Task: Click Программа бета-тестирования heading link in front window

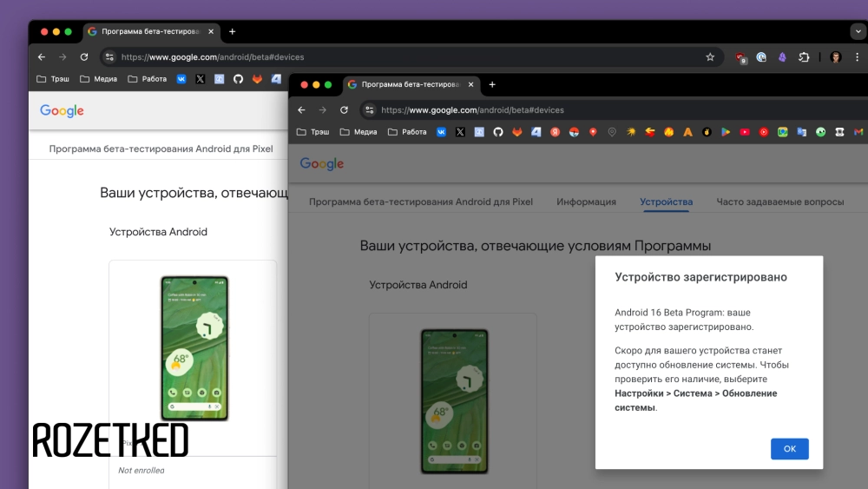Action: [421, 202]
